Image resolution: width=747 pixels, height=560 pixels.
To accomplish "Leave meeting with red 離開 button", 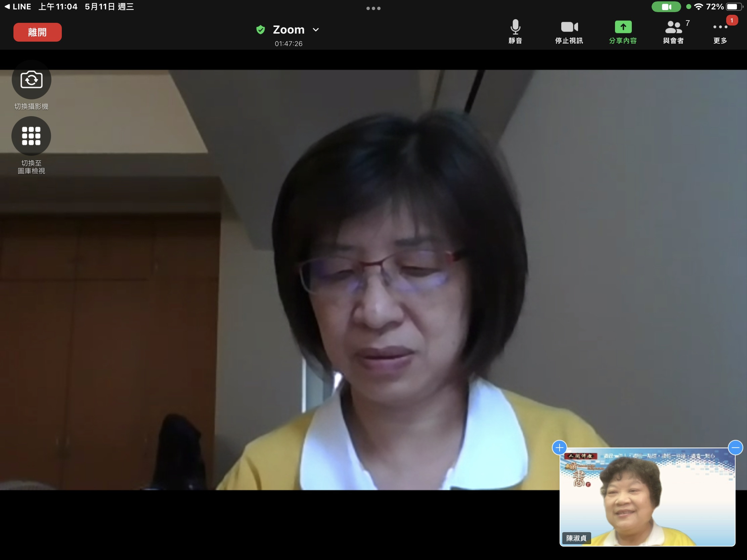I will coord(38,33).
